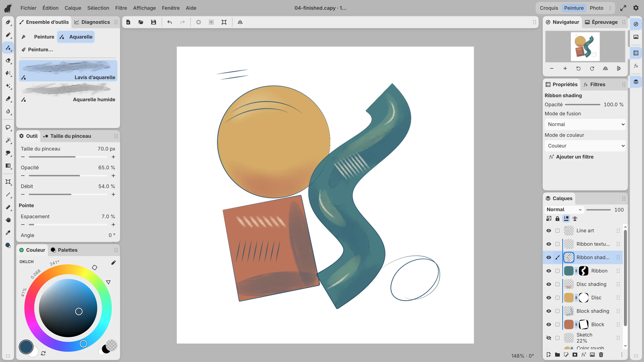Click the zoom in plus in Navigateur

click(565, 68)
